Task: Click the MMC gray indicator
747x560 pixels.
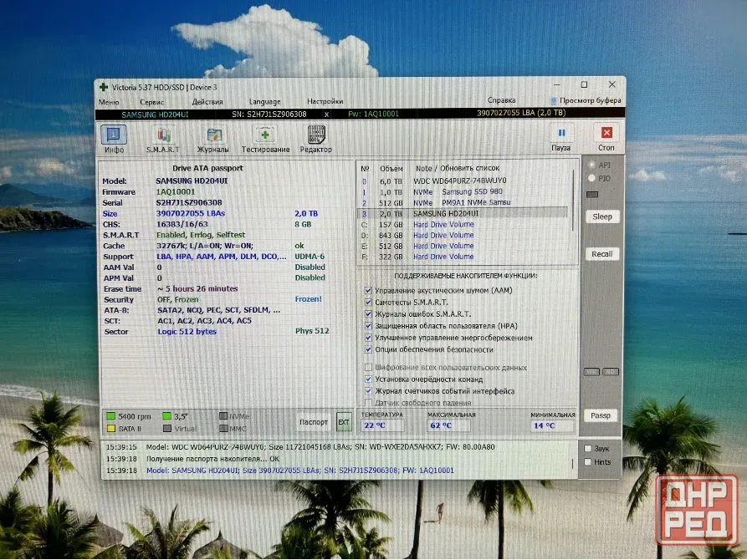Action: coord(223,428)
